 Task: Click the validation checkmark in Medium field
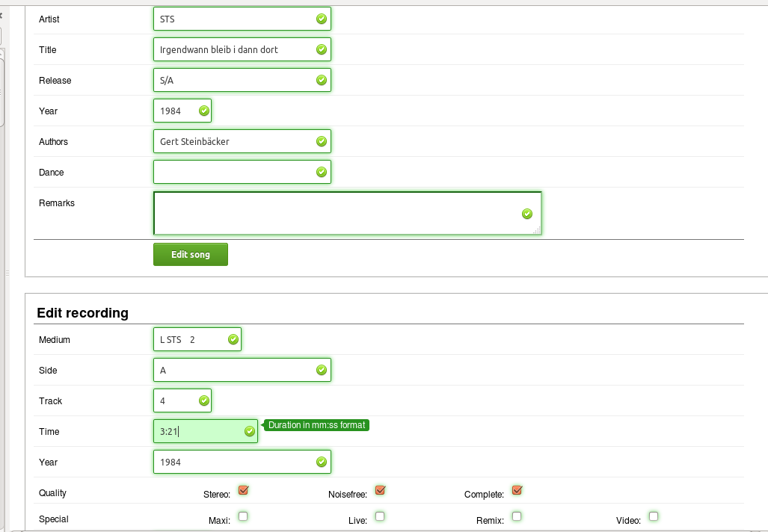point(233,339)
